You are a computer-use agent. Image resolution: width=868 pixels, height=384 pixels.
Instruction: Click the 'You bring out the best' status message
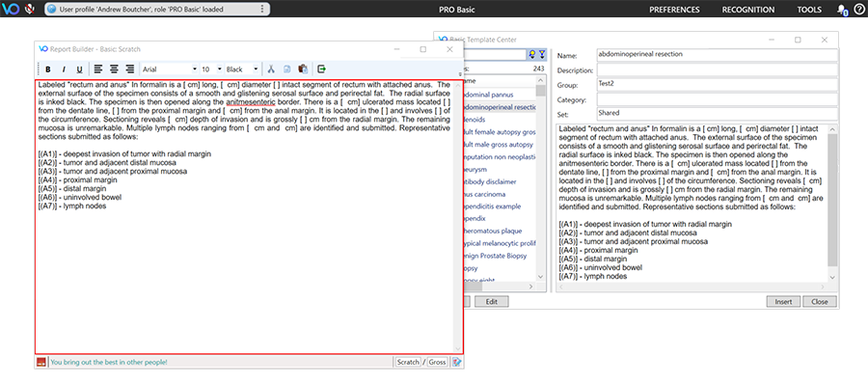tap(109, 362)
